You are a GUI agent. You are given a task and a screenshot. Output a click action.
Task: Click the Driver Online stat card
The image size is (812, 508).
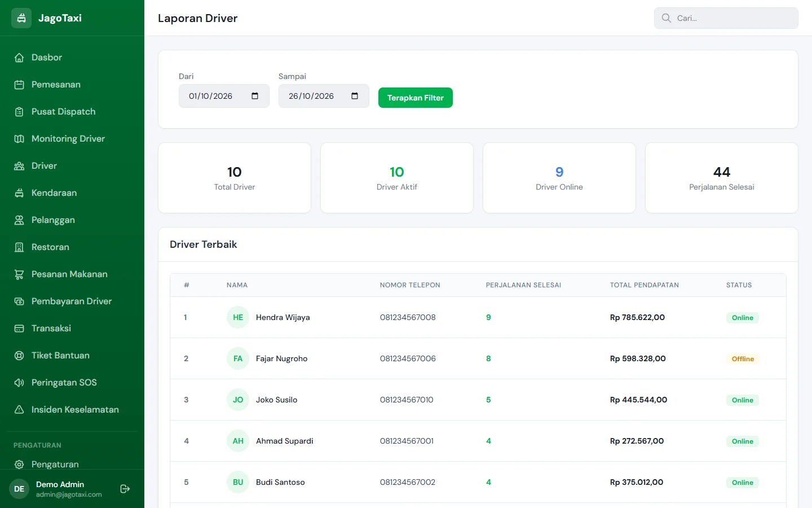[x=559, y=178]
